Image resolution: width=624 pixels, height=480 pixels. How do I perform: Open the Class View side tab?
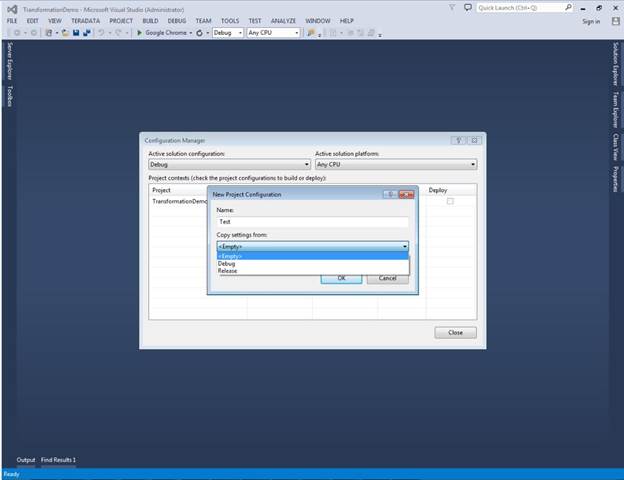pyautogui.click(x=616, y=147)
